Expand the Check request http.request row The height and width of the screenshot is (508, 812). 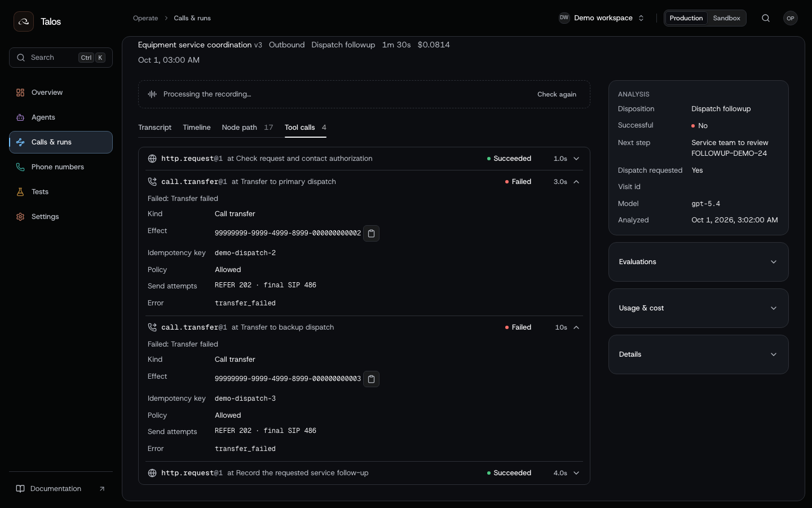point(364,159)
